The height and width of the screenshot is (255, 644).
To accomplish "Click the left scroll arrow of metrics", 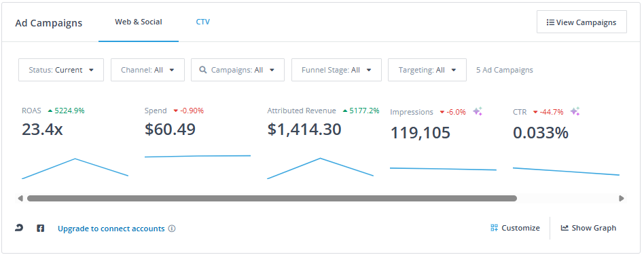I will [20, 199].
